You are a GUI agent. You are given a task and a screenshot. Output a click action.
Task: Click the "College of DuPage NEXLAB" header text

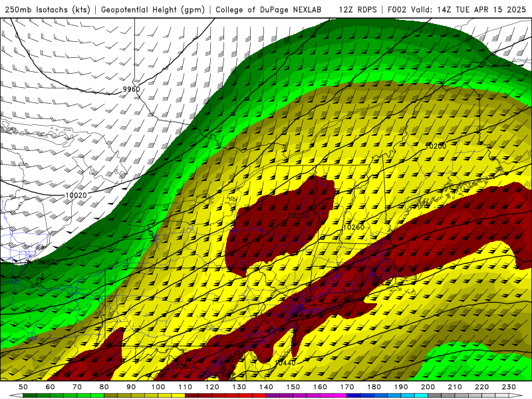269,9
